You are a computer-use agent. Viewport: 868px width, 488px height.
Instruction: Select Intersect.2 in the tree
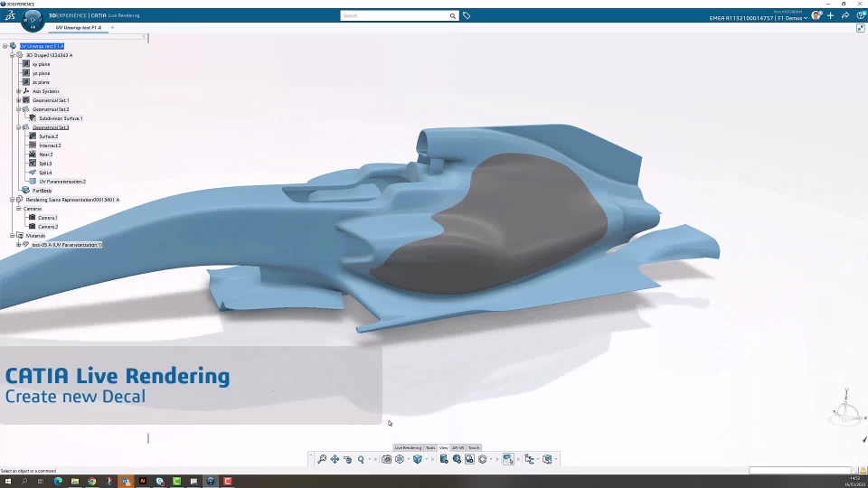tap(50, 145)
